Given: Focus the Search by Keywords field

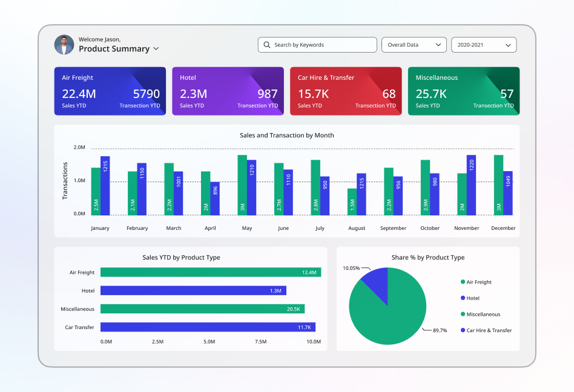Looking at the screenshot, I should 317,45.
